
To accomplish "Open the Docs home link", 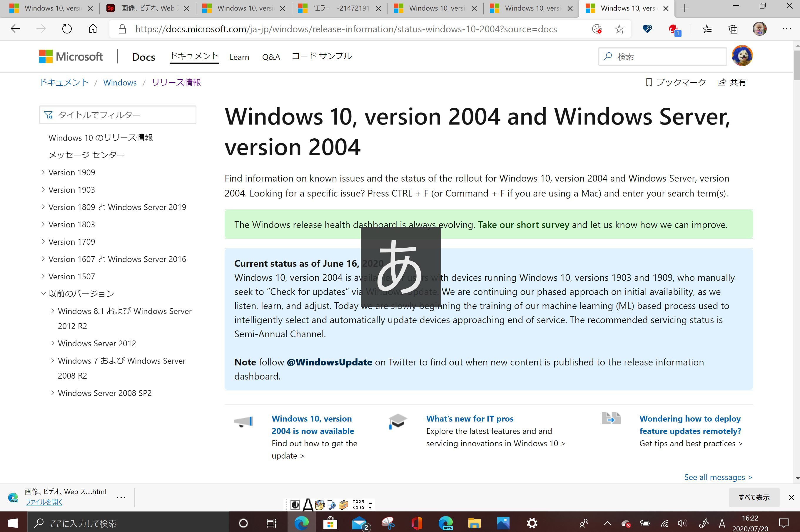I will click(144, 57).
